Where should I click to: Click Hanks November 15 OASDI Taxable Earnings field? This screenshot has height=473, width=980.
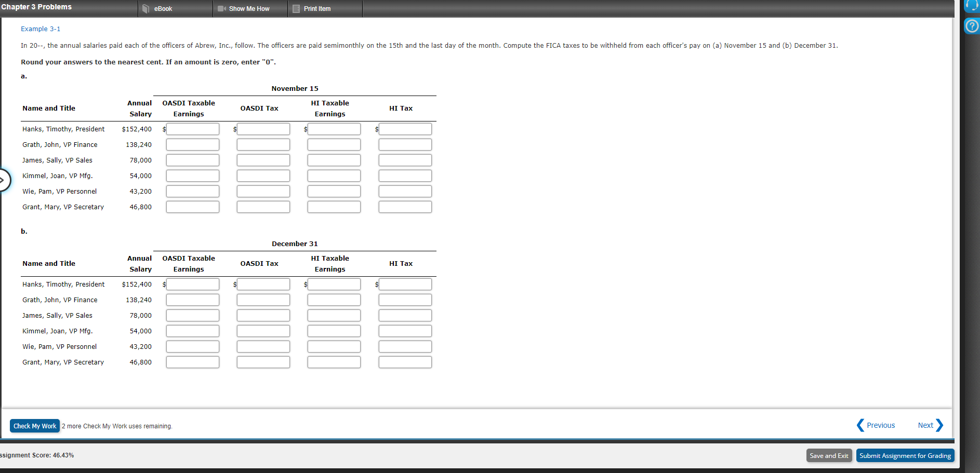coord(192,129)
